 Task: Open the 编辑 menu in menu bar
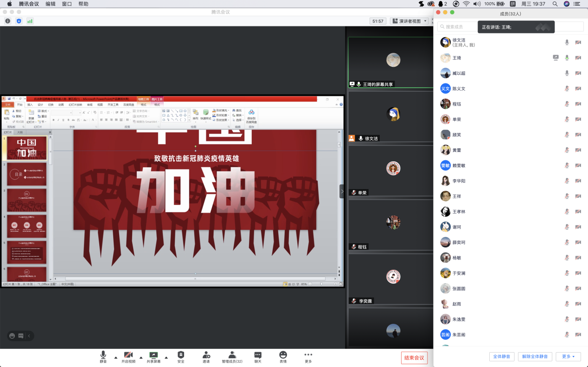51,4
